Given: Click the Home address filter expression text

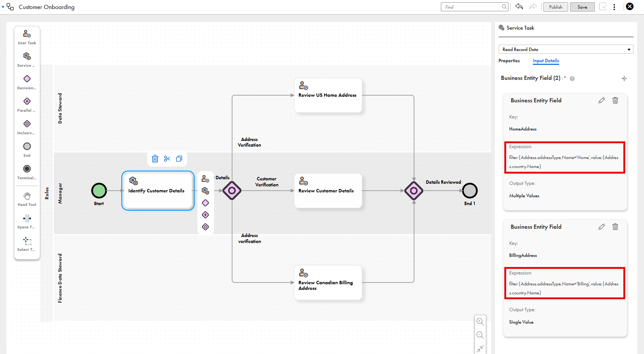Looking at the screenshot, I should click(x=564, y=162).
